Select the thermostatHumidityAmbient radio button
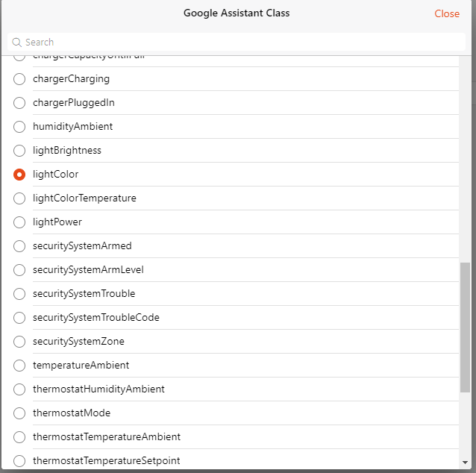The image size is (476, 473). pos(19,389)
